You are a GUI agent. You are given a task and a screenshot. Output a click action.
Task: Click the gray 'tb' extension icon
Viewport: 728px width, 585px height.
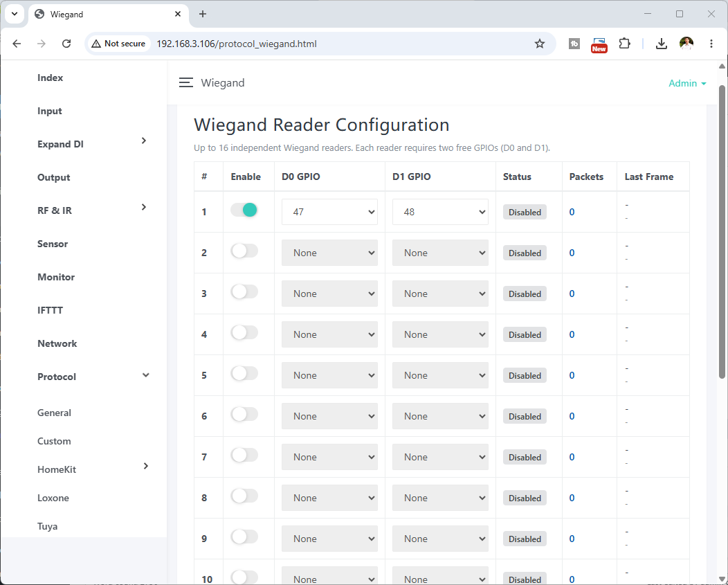point(574,44)
